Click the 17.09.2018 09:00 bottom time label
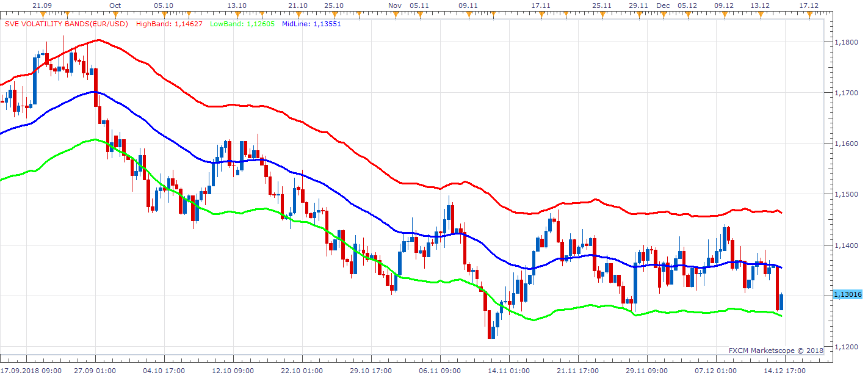This screenshot has width=868, height=378. click(31, 371)
